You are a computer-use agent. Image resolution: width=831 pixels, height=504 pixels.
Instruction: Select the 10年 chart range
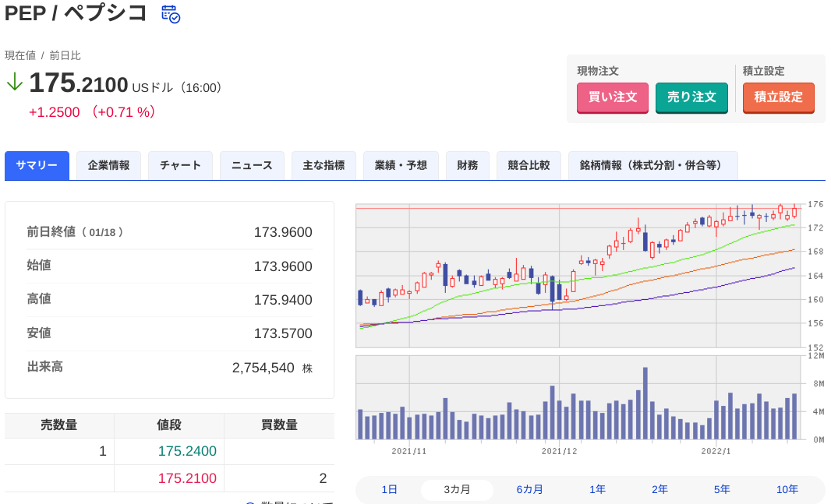click(x=787, y=489)
